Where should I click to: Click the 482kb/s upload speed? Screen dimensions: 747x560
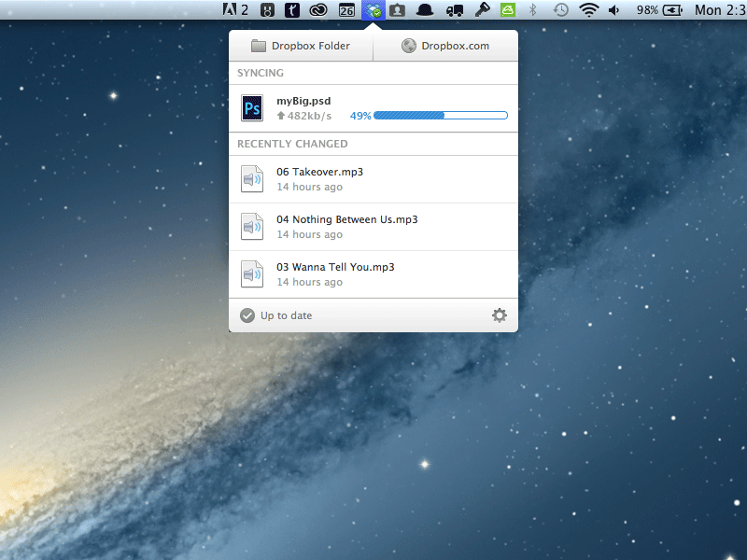pyautogui.click(x=304, y=116)
